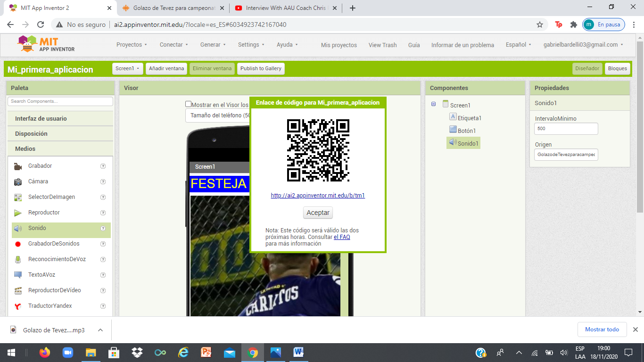Open the Screen1 selector dropdown

[128, 68]
